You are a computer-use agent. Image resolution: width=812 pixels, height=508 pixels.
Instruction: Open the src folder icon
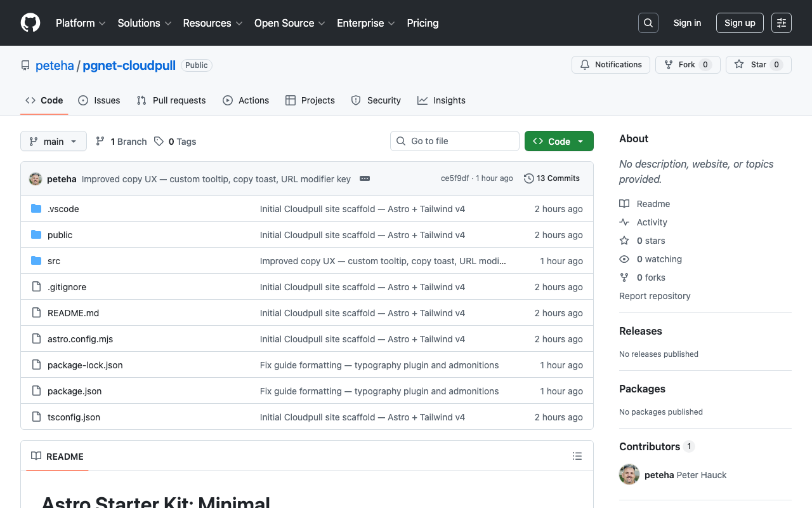36,260
